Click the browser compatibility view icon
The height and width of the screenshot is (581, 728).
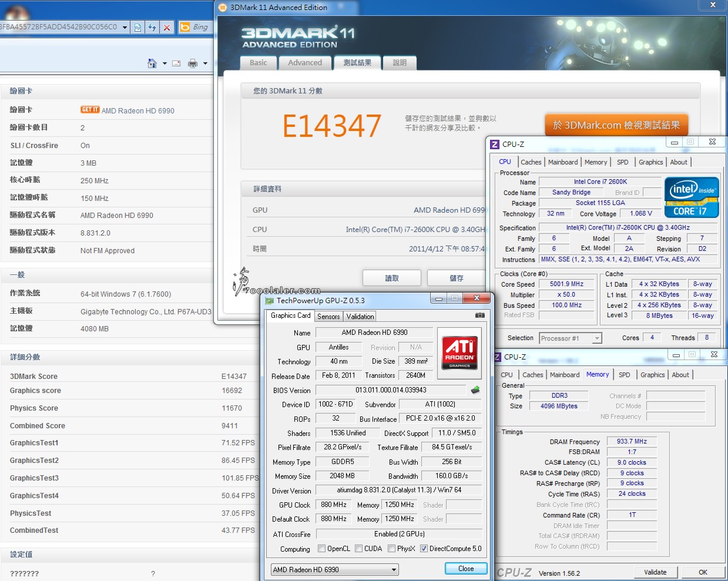[137, 27]
